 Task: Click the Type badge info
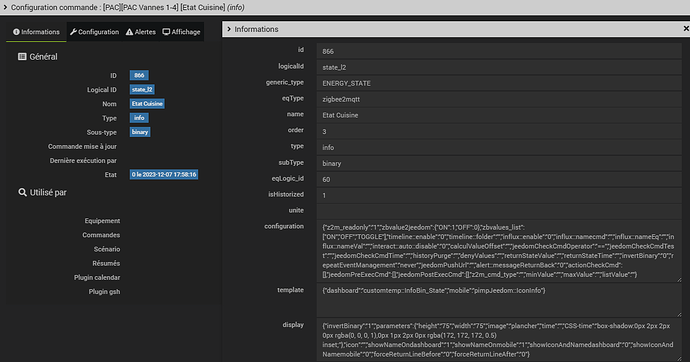[x=139, y=117]
